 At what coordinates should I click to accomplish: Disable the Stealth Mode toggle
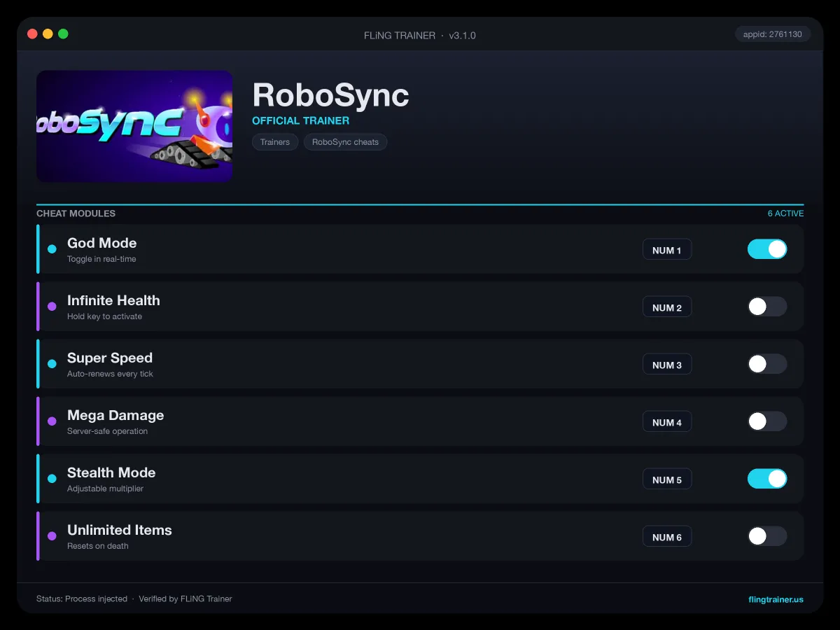click(767, 479)
